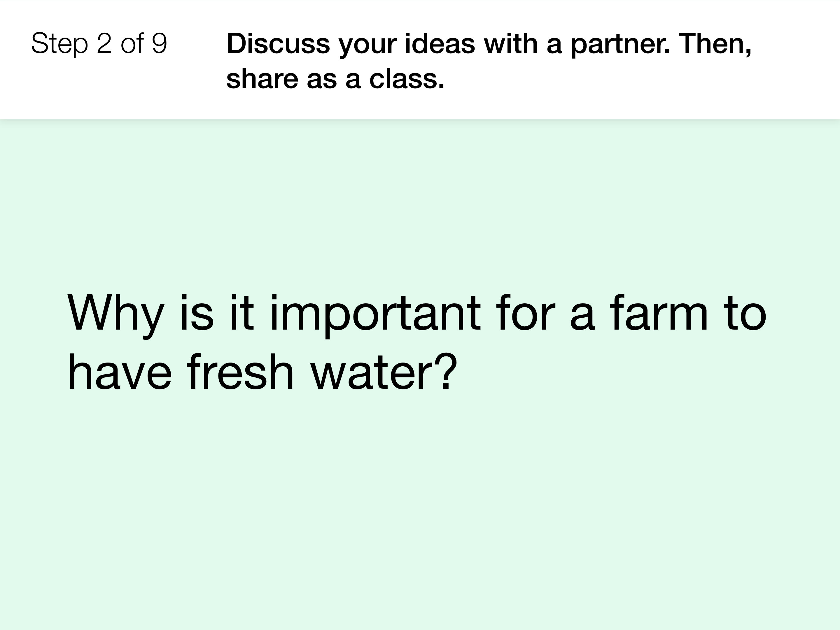The image size is (840, 630).
Task: Select the word 'important' in the question
Action: pos(375,316)
